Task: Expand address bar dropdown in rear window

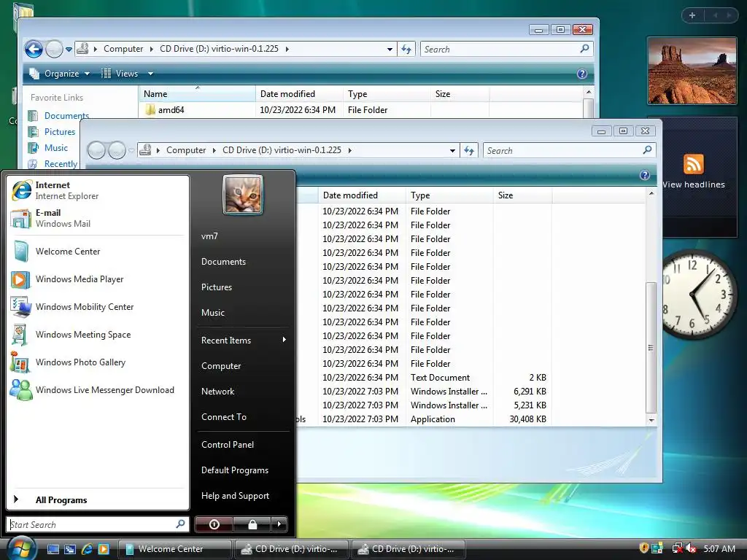Action: click(x=390, y=49)
